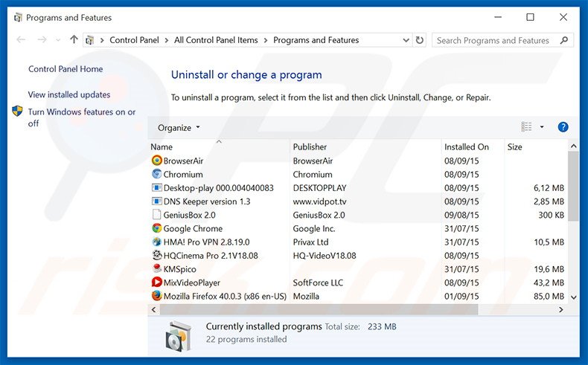Refresh the Programs and Features list
Image resolution: width=588 pixels, height=365 pixels.
click(420, 39)
